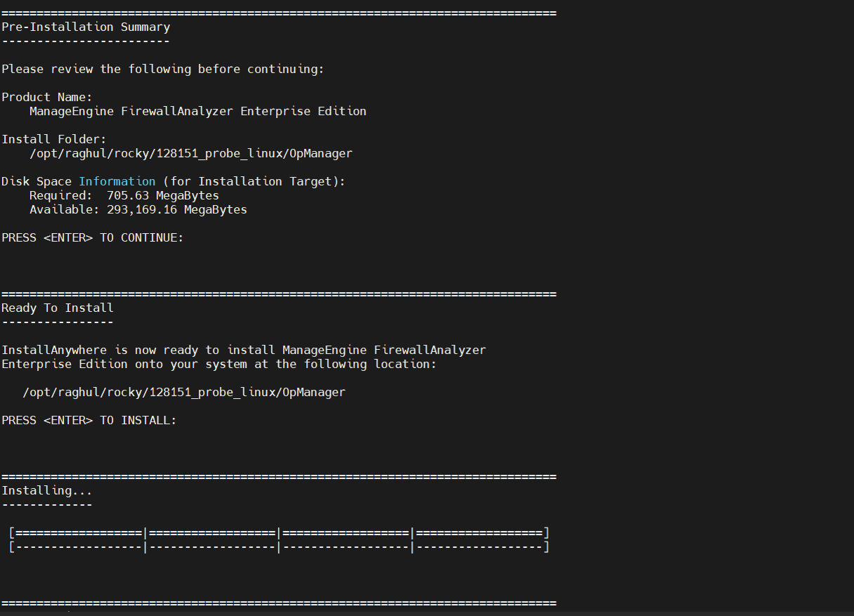Image resolution: width=854 pixels, height=616 pixels.
Task: Click the "Installing..." heading
Action: [x=47, y=490]
